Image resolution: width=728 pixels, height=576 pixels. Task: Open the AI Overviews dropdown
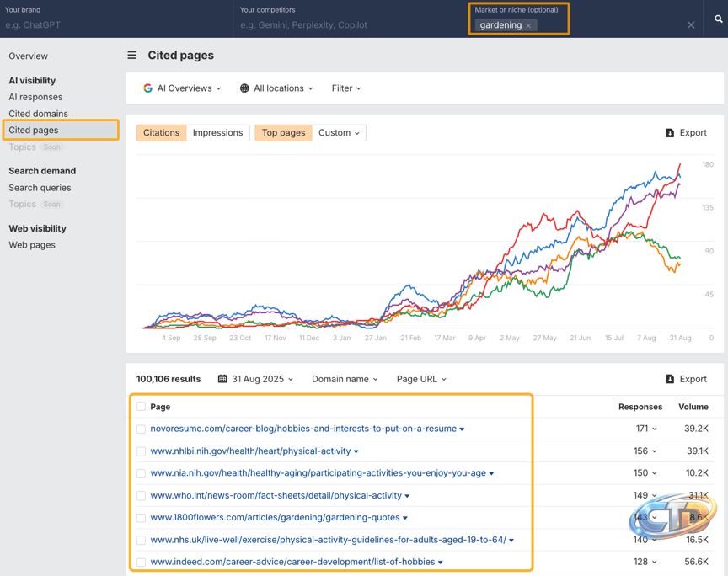pyautogui.click(x=183, y=88)
